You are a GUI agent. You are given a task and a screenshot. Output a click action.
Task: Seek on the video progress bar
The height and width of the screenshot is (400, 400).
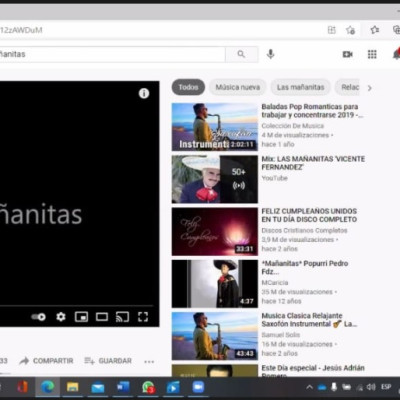(77, 305)
